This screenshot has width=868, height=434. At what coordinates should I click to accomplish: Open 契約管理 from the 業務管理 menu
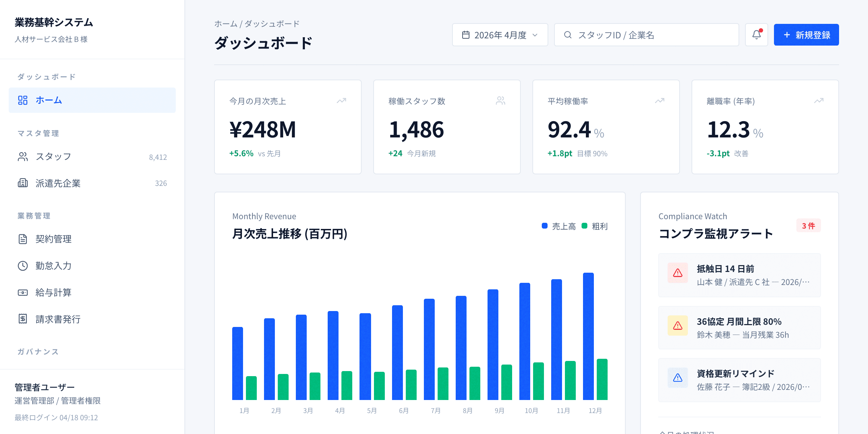coord(54,239)
